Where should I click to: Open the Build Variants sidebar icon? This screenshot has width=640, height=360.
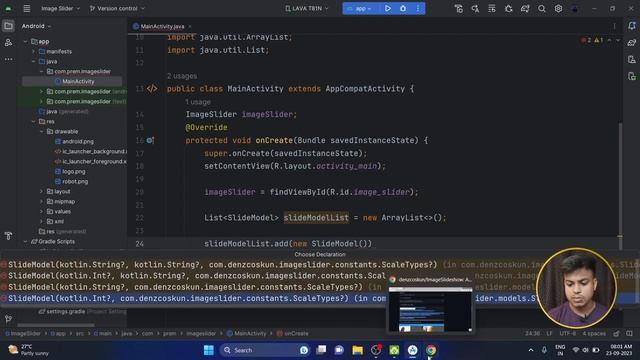pyautogui.click(x=8, y=236)
